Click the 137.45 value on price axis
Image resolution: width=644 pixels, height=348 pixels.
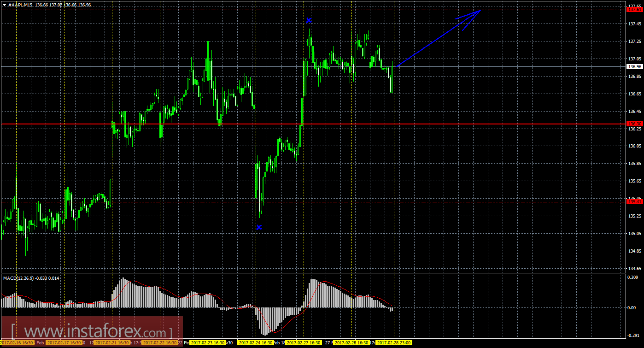[x=634, y=24]
